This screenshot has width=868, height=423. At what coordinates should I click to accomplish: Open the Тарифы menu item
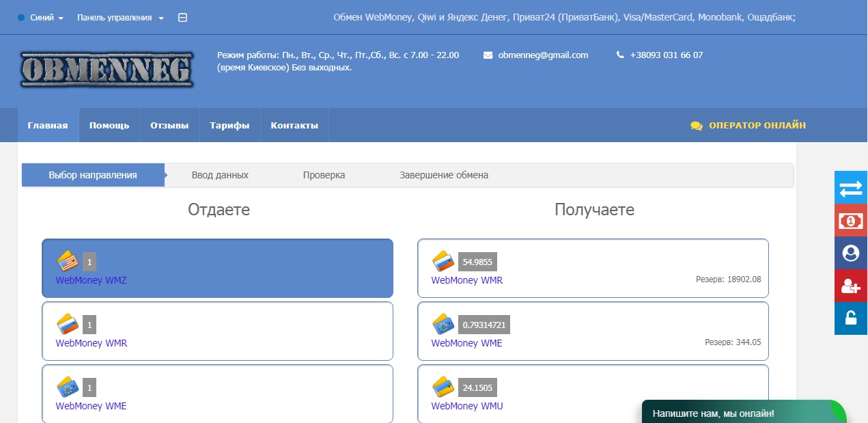[229, 126]
